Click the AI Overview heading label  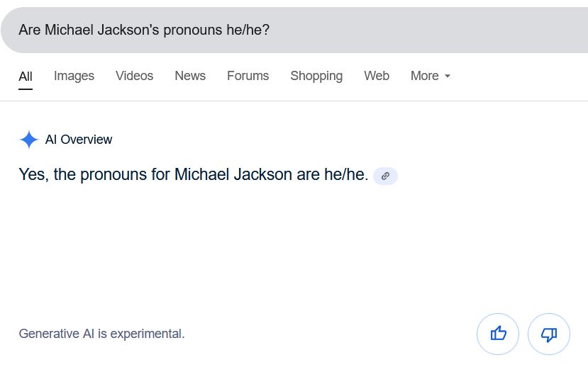point(79,140)
